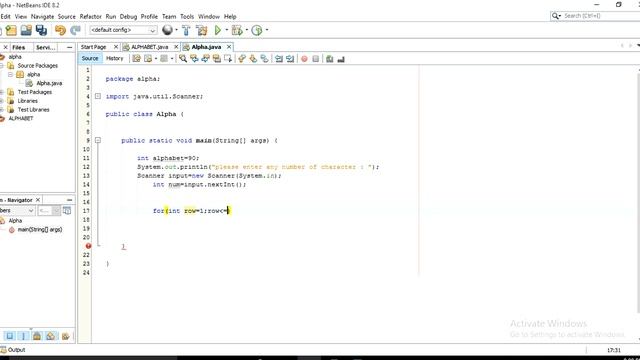Click the Find Selection magnifier icon
Image resolution: width=640 pixels, height=360 pixels.
(x=183, y=59)
